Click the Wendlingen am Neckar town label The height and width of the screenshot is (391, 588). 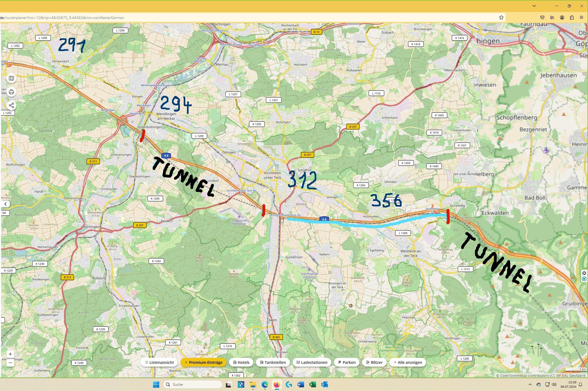166,116
